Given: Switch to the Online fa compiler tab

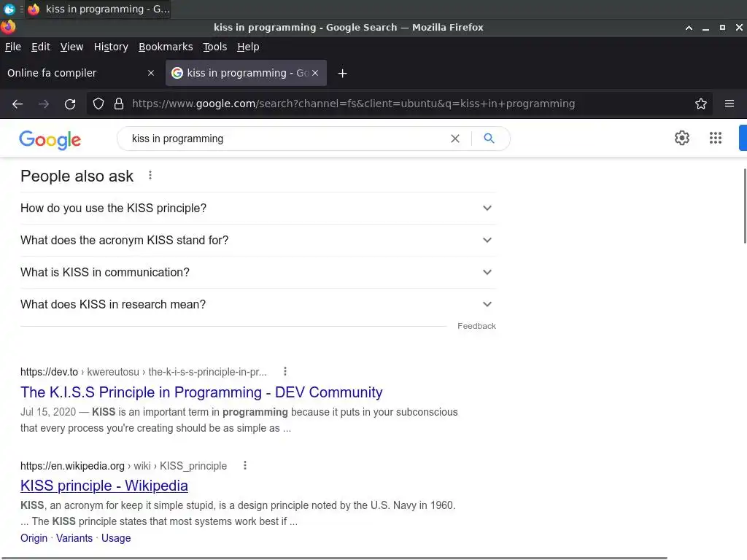Looking at the screenshot, I should click(x=82, y=73).
